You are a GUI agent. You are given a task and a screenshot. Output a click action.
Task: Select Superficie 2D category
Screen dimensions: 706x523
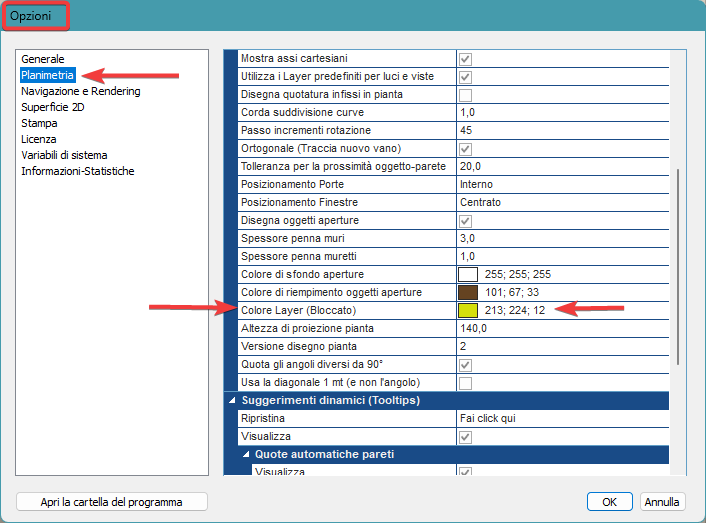[53, 107]
